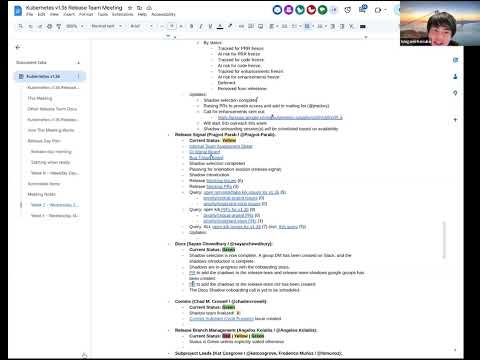Toggle the bulleted list button
Viewport: 480px width, 360px height.
point(307,26)
